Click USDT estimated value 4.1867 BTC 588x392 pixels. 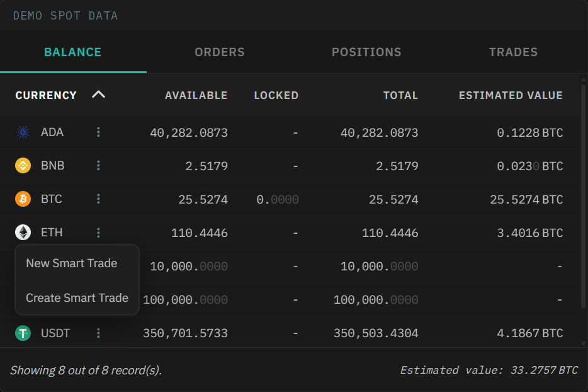point(530,333)
